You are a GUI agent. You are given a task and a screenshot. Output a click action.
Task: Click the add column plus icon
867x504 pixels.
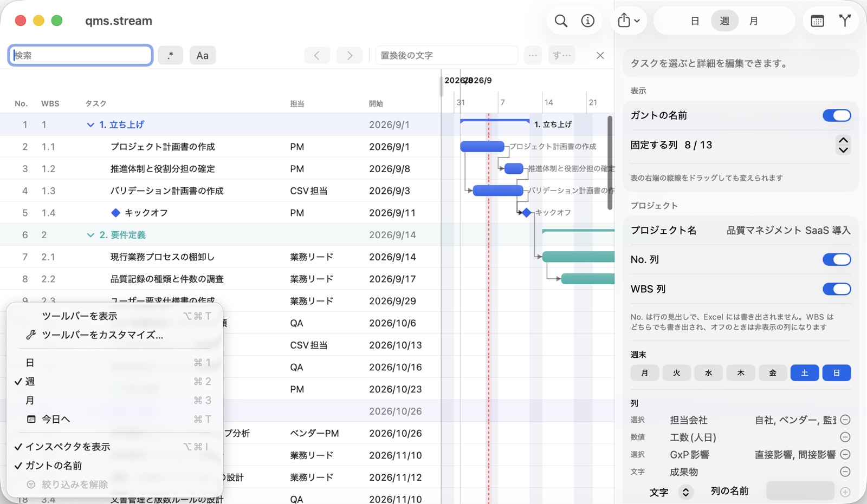click(845, 492)
